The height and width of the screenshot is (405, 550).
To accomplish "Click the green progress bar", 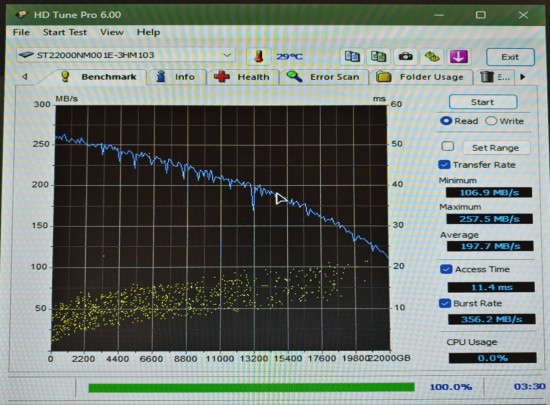I will tap(251, 387).
